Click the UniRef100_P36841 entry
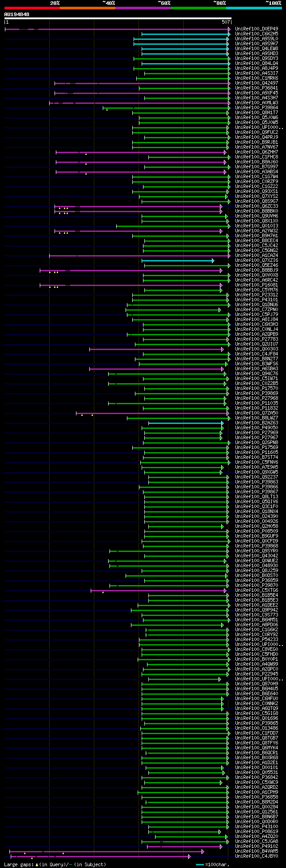 (x=257, y=88)
